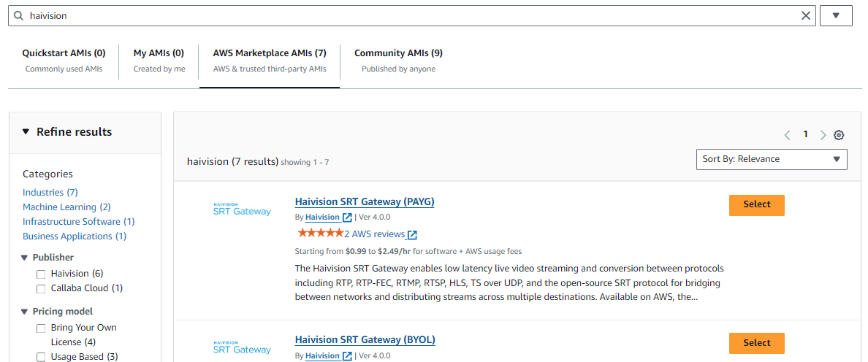Screen dimensions: 868x362
Task: Click the Haivision SRT Gateway PAYG logo
Action: pyautogui.click(x=242, y=209)
